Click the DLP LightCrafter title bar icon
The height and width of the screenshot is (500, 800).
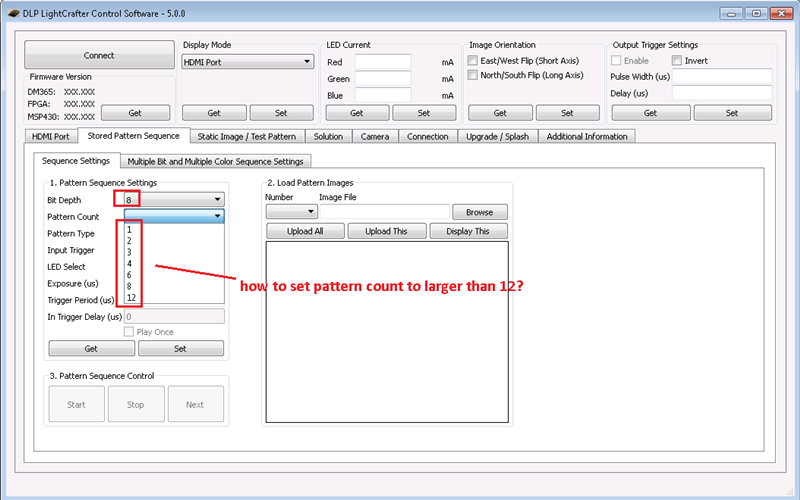(x=14, y=14)
